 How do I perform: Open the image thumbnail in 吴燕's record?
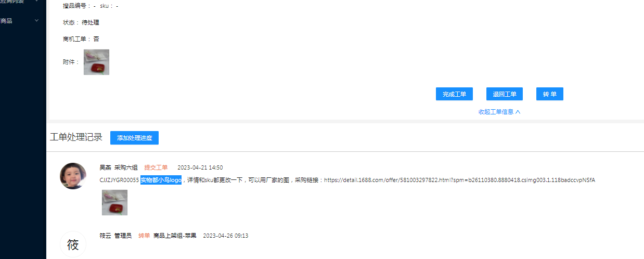click(x=114, y=202)
